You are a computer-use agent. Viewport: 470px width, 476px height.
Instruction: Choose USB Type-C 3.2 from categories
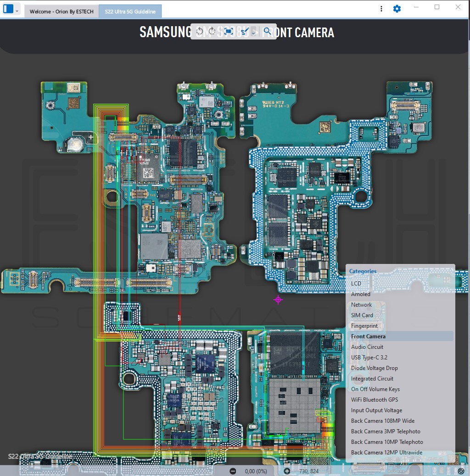click(369, 358)
